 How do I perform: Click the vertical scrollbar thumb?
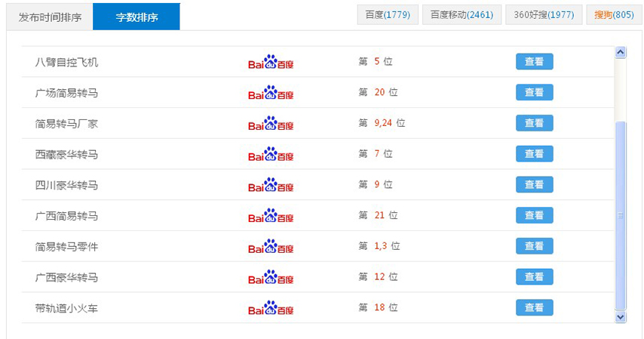click(x=620, y=215)
